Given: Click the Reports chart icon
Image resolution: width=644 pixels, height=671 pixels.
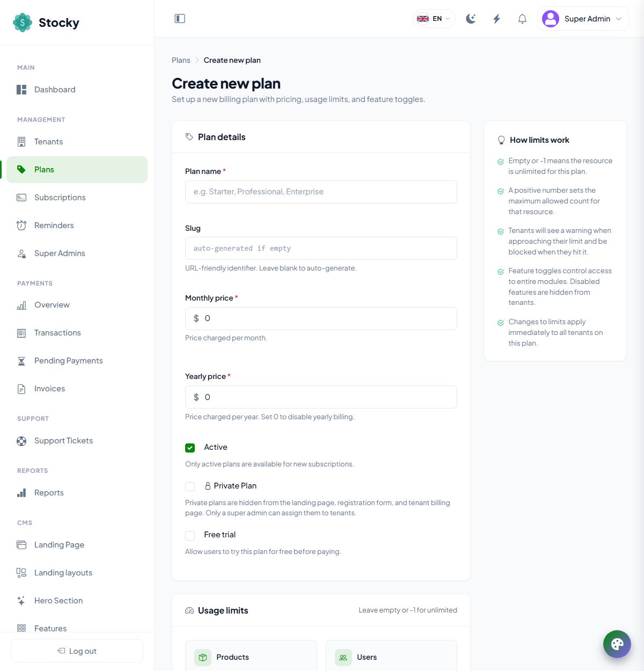Looking at the screenshot, I should click(21, 493).
